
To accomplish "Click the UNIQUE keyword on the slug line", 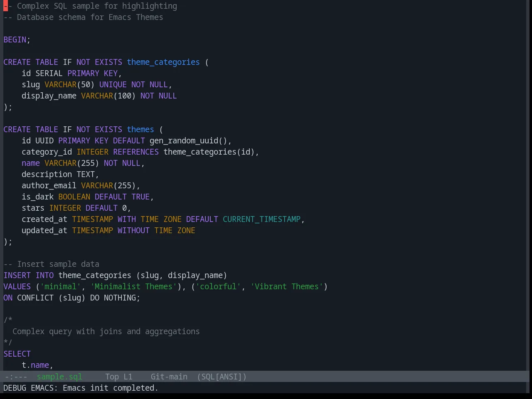I will 113,84.
